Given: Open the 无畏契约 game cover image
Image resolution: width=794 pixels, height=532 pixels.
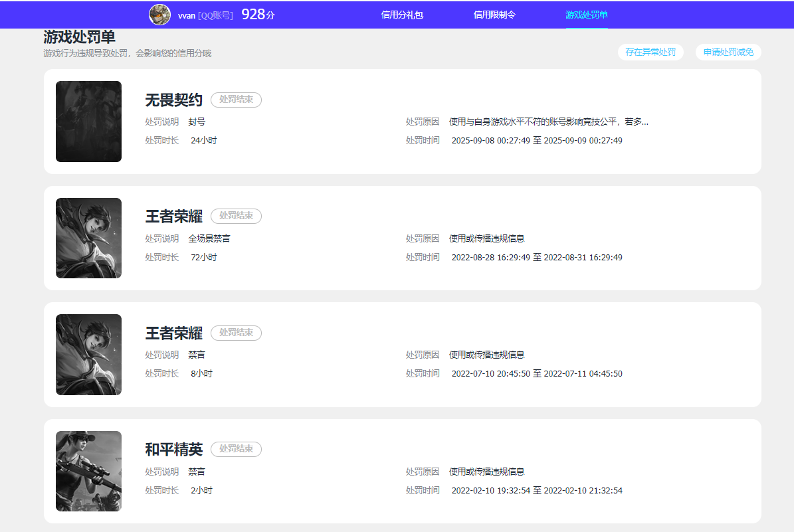Looking at the screenshot, I should (x=88, y=122).
